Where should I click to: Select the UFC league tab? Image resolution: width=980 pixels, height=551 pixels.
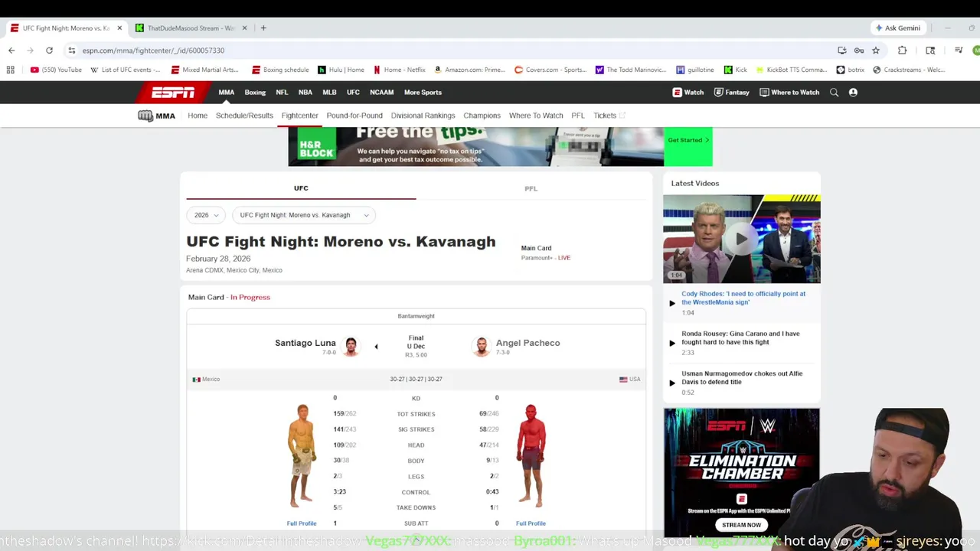(301, 188)
